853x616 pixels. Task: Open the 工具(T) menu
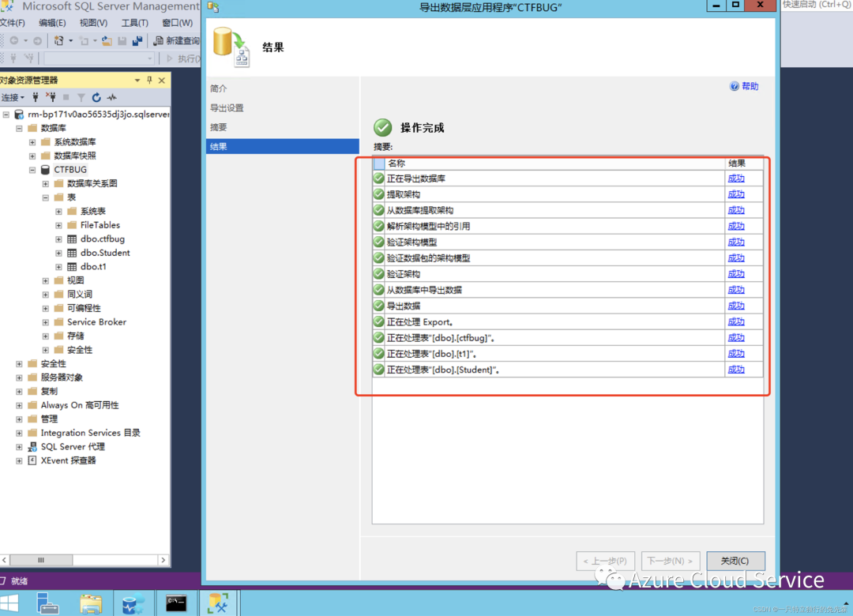(x=134, y=23)
